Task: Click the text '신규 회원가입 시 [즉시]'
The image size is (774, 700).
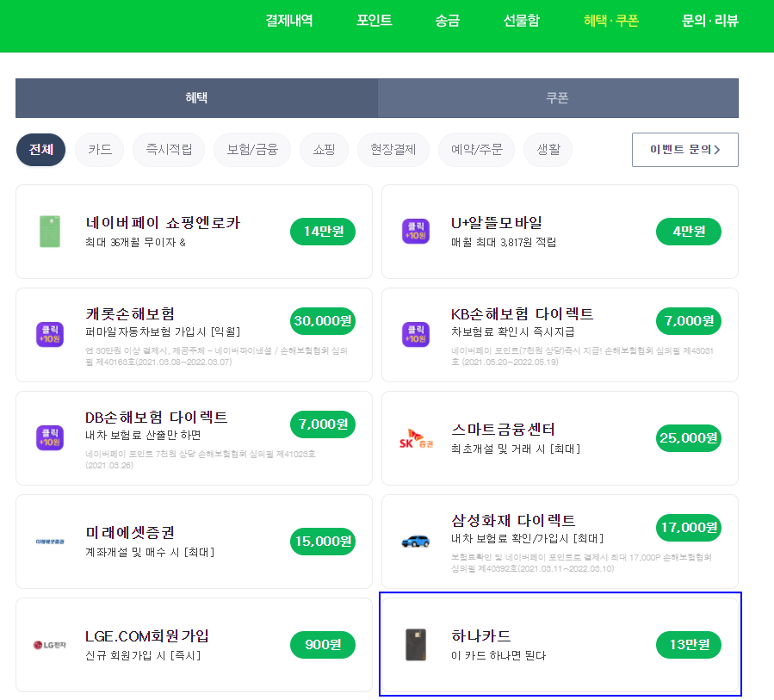Action: [143, 655]
